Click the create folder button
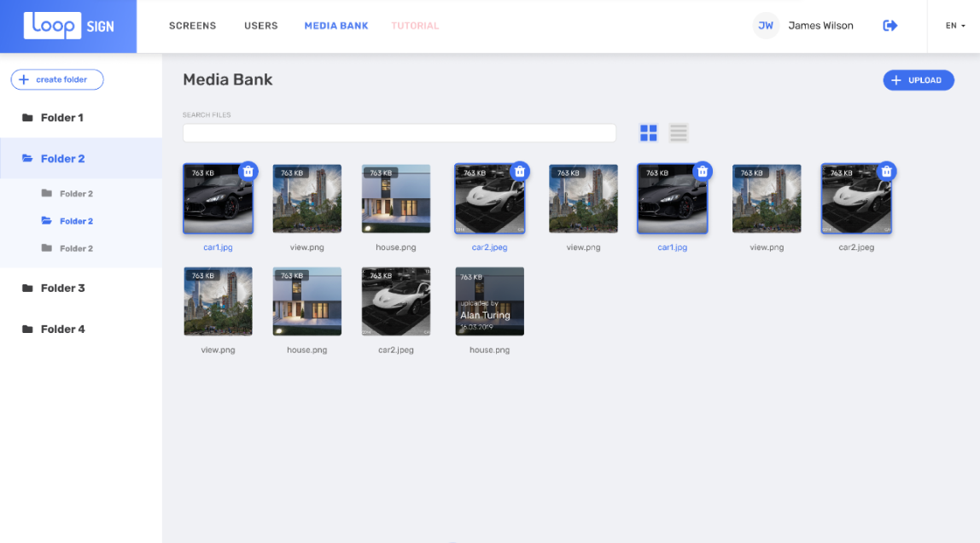 pyautogui.click(x=57, y=79)
